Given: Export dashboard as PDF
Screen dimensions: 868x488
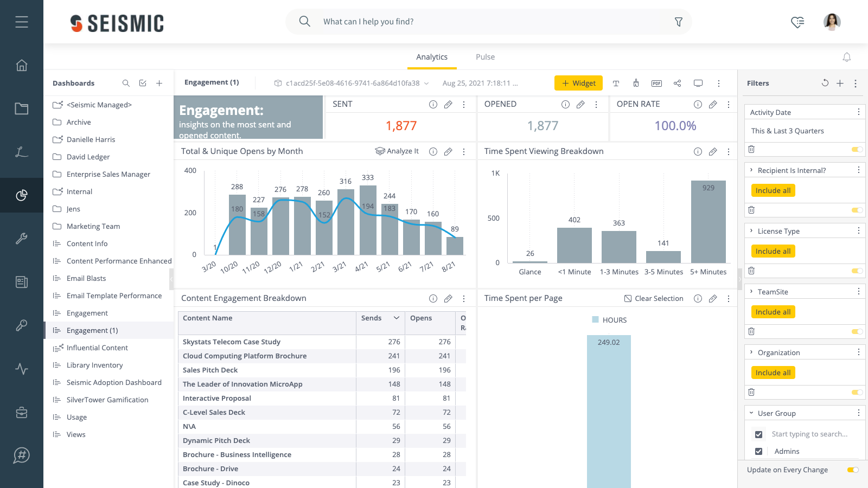Looking at the screenshot, I should tap(656, 83).
